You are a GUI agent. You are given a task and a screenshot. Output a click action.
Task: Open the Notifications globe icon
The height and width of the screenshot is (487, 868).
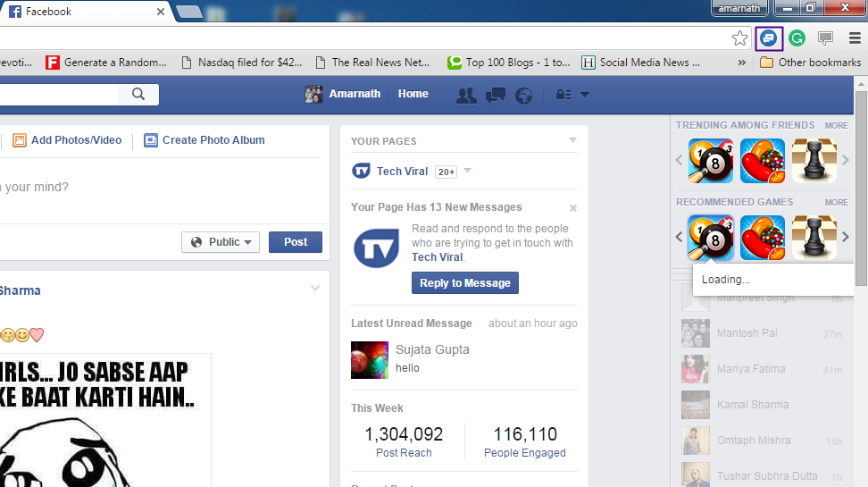point(523,96)
